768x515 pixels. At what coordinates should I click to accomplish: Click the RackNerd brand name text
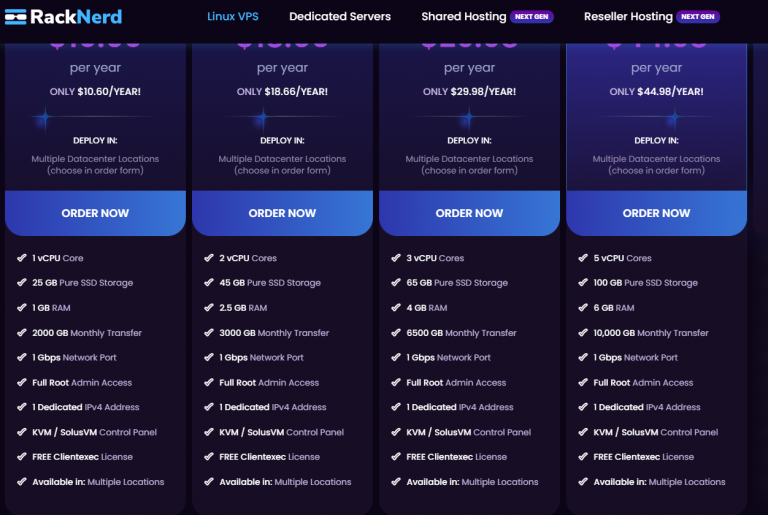tap(76, 16)
